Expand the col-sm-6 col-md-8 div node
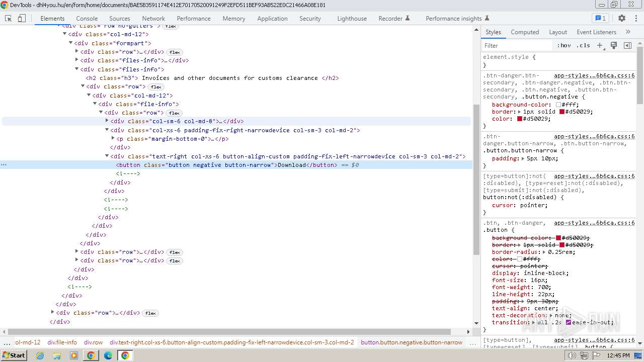644x362 pixels. pyautogui.click(x=107, y=121)
